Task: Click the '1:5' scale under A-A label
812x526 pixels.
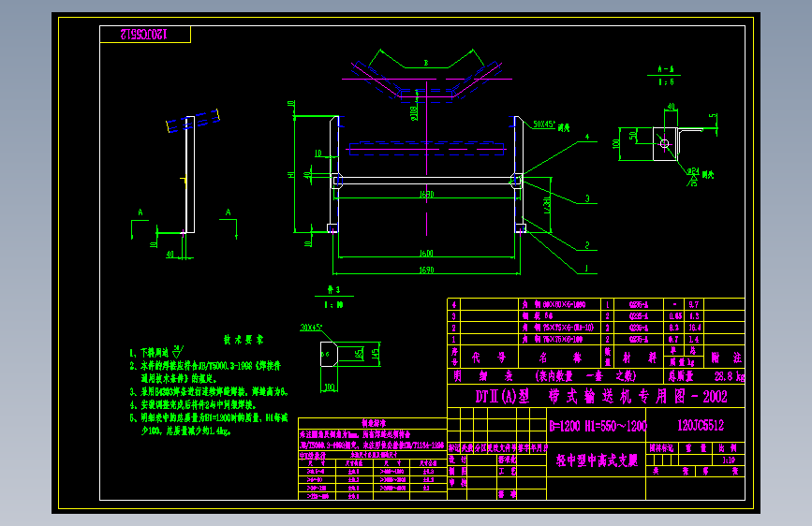Action: pyautogui.click(x=666, y=81)
